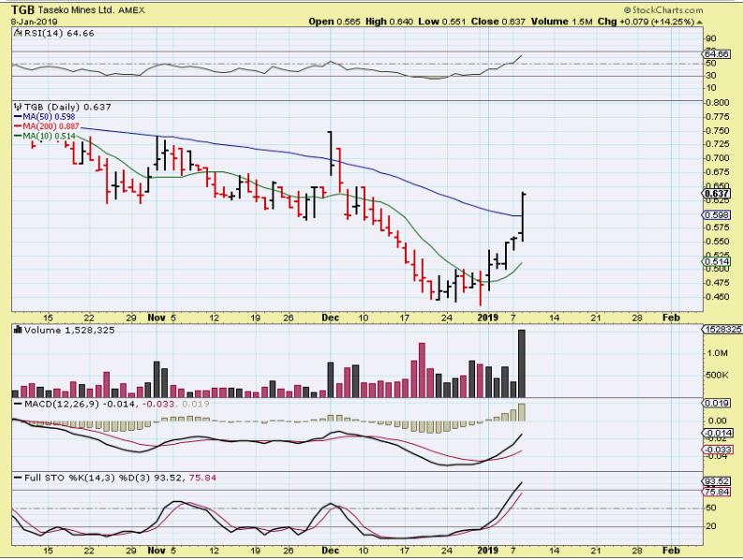Click the Low 0.551 value
This screenshot has width=743, height=560.
tap(442, 22)
